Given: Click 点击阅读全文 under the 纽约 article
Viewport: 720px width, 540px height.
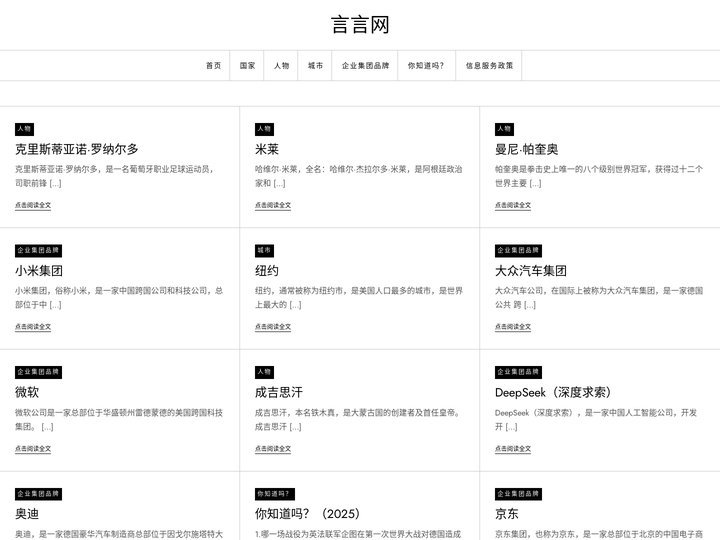Looking at the screenshot, I should pyautogui.click(x=273, y=327).
